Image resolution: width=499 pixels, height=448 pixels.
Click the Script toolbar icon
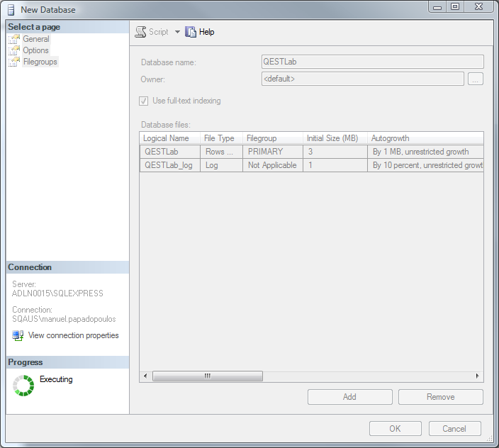[x=140, y=32]
